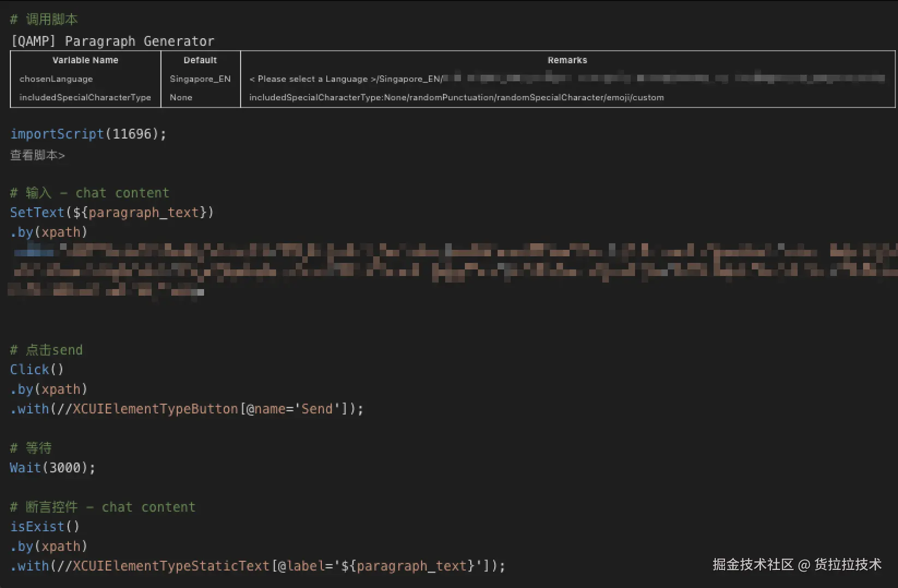Select the '[QAMP] Paragraph Generator' title
The image size is (898, 588).
[113, 41]
